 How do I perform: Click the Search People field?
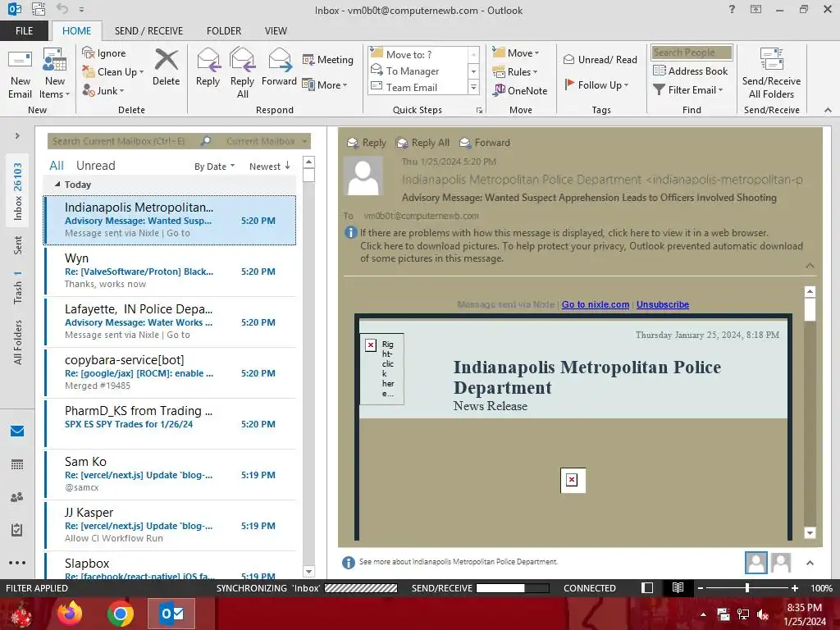692,52
